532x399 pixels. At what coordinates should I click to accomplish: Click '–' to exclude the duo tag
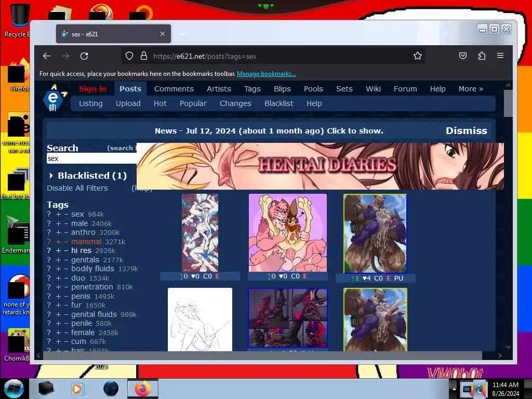coord(66,278)
